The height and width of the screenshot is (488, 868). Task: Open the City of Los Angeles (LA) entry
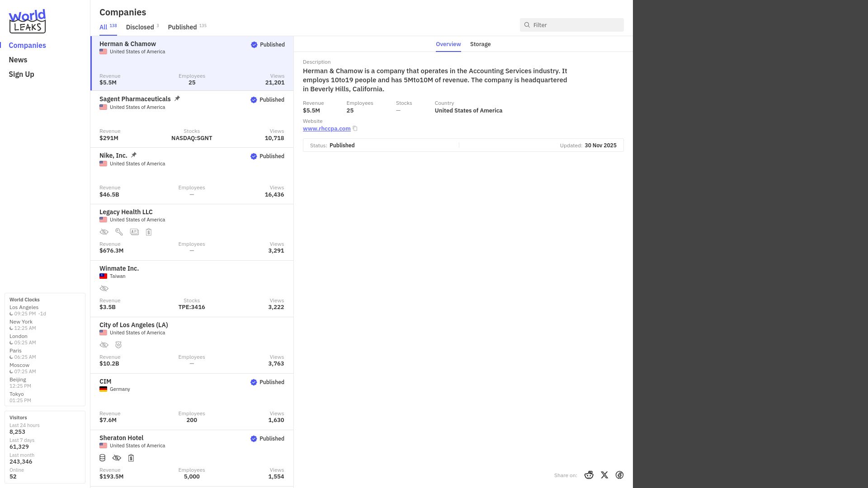192,345
